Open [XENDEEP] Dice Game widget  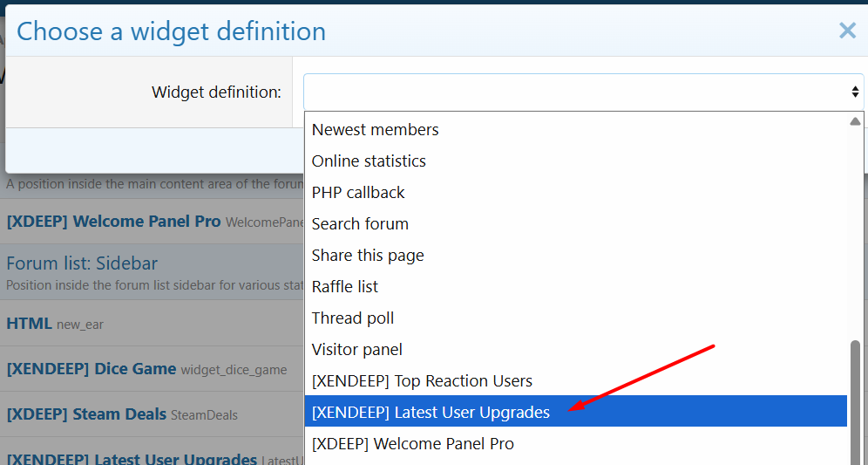pos(92,369)
